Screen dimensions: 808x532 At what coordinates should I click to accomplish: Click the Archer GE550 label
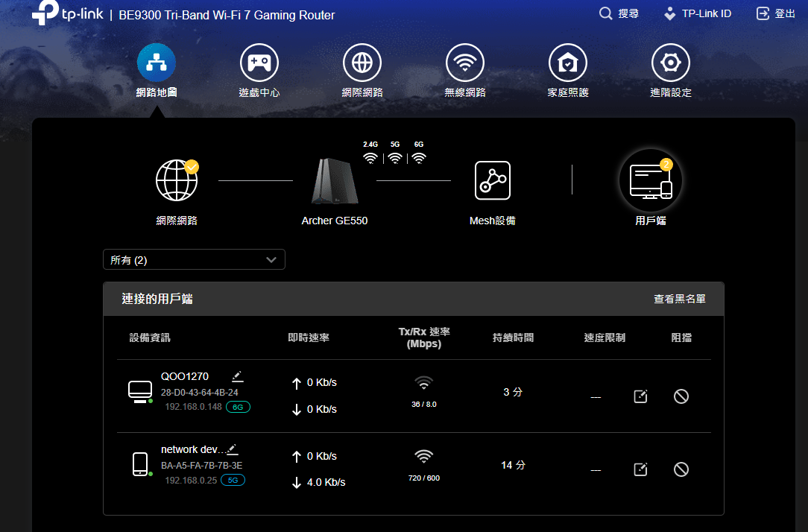coord(335,221)
